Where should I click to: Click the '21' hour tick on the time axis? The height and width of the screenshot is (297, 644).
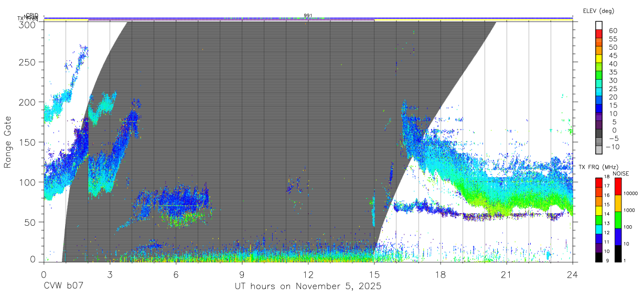click(x=506, y=274)
